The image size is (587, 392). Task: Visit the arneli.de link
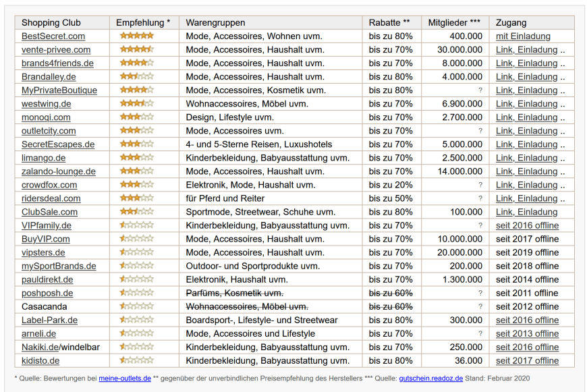[39, 333]
